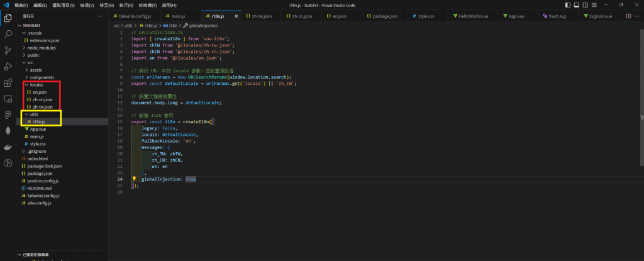The image size is (644, 261).
Task: Open the MongoDB leaf extension icon
Action: pyautogui.click(x=8, y=131)
